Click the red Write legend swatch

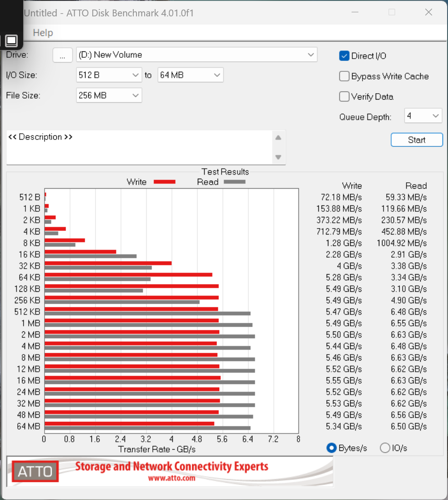coord(165,182)
